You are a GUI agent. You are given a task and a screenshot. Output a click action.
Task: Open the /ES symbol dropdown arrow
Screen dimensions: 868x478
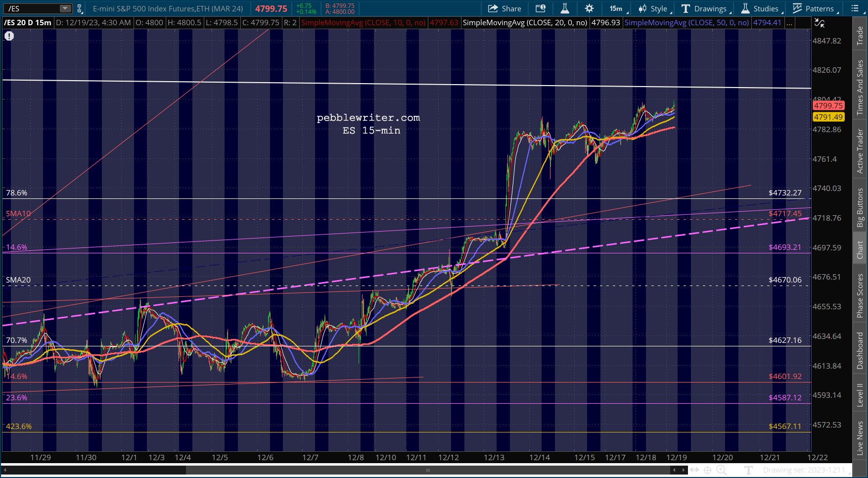tap(65, 8)
